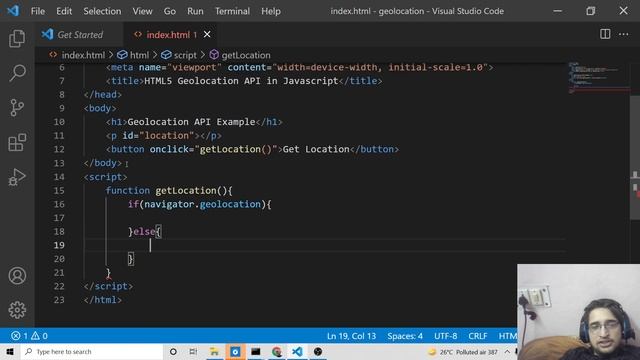The image size is (640, 360).
Task: Open the Search view in activity bar
Action: pos(17,73)
